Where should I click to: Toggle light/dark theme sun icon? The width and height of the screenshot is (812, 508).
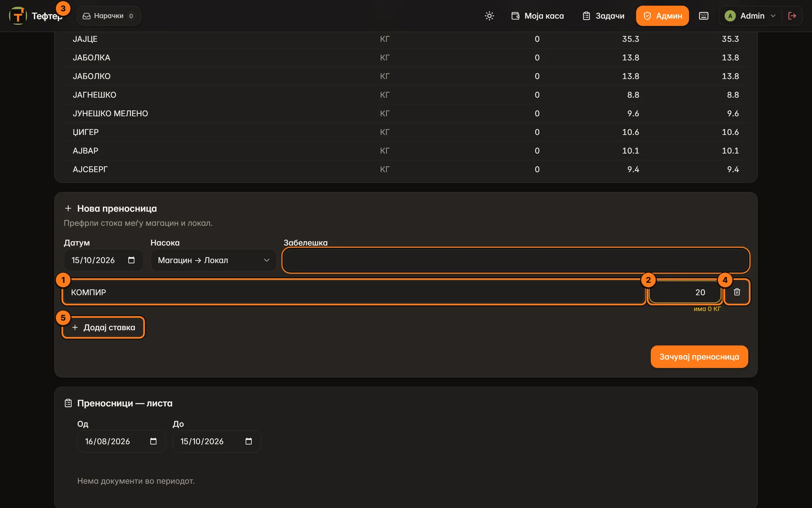(x=489, y=16)
